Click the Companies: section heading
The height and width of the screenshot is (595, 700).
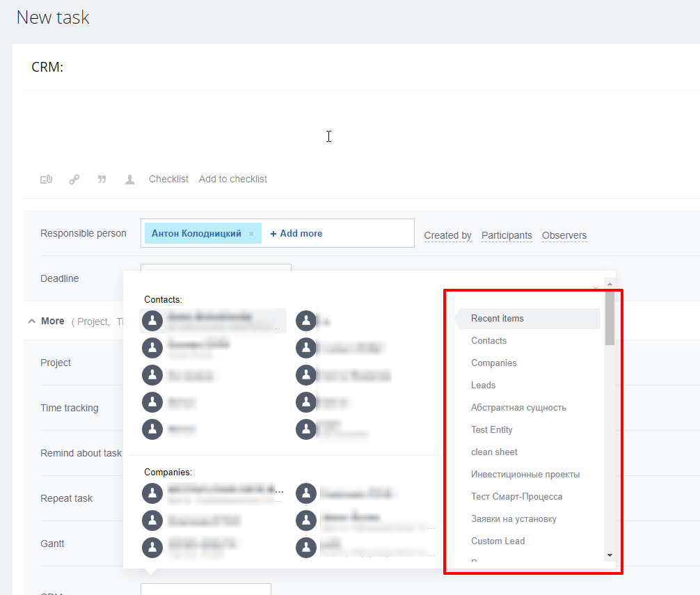pos(168,473)
